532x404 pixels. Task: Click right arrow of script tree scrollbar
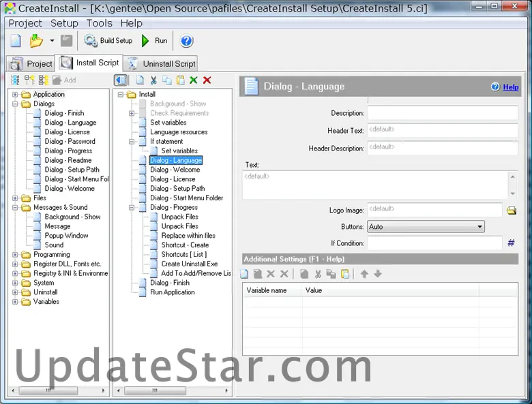click(226, 391)
